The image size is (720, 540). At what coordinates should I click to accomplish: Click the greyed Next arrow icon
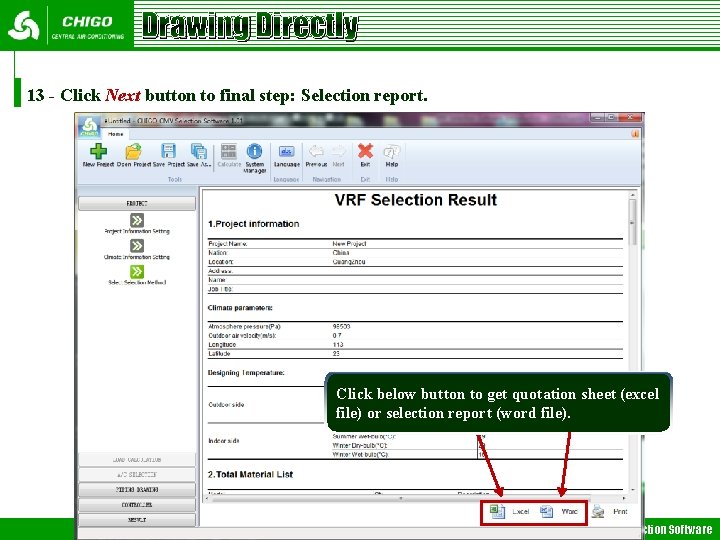[338, 151]
